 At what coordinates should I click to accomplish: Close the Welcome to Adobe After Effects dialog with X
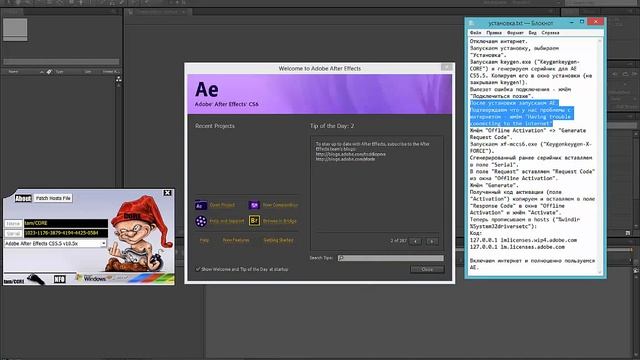tap(447, 68)
